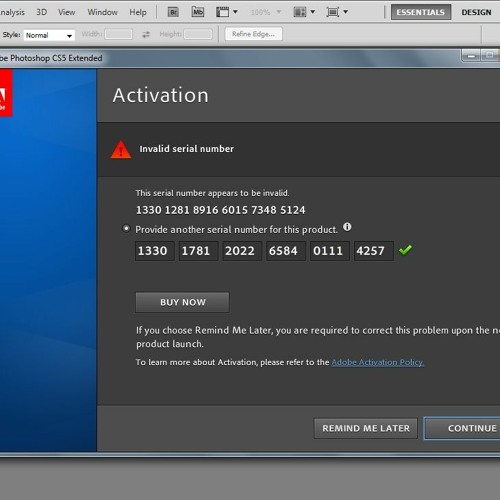Click the info icon beside serial number prompt

pos(347,227)
